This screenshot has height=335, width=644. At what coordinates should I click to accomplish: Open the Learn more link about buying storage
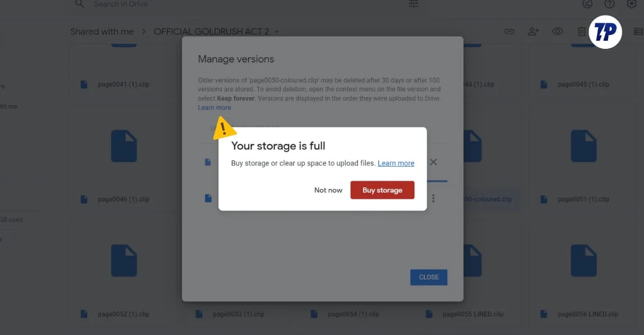pyautogui.click(x=396, y=163)
